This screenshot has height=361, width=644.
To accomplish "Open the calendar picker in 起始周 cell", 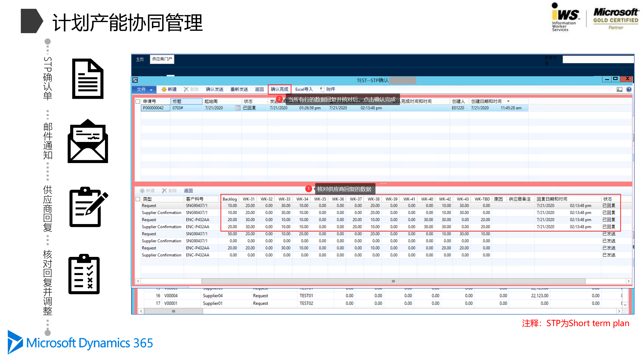I will click(x=238, y=108).
